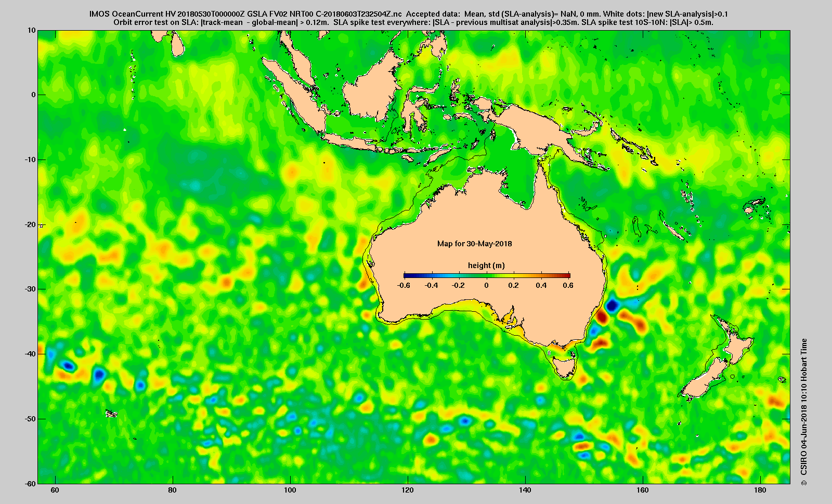Click latitude axis label -50

tap(30, 419)
